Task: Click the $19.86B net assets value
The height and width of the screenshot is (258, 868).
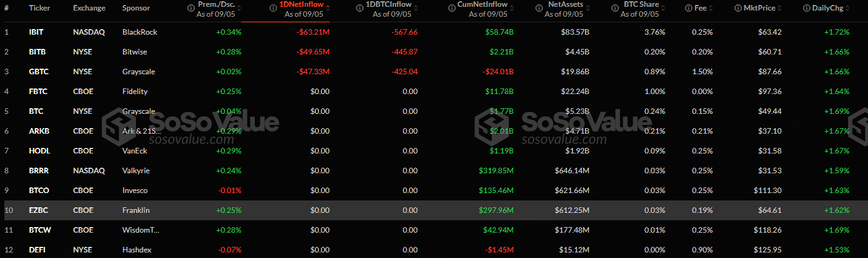Action: (x=575, y=71)
